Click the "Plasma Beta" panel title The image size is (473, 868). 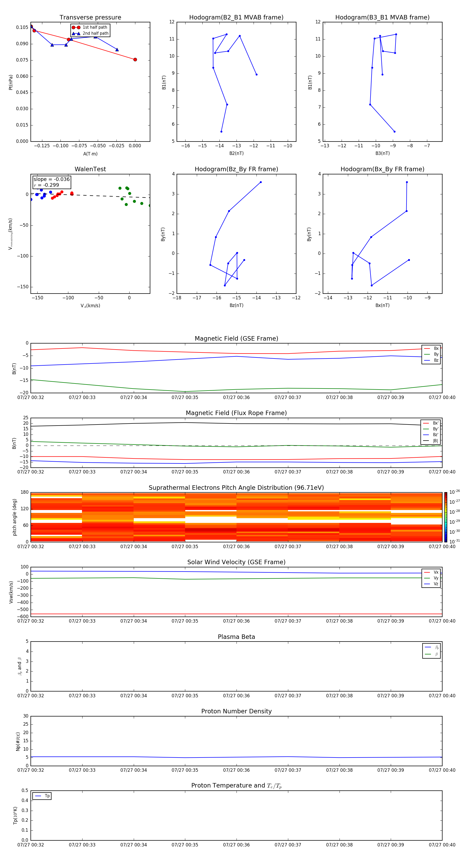(236, 637)
